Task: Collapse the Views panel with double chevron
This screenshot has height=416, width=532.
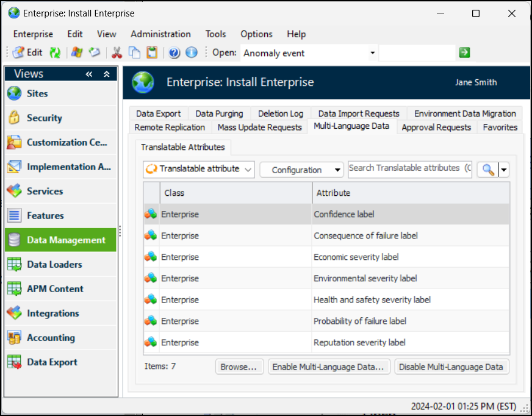Action: [89, 74]
